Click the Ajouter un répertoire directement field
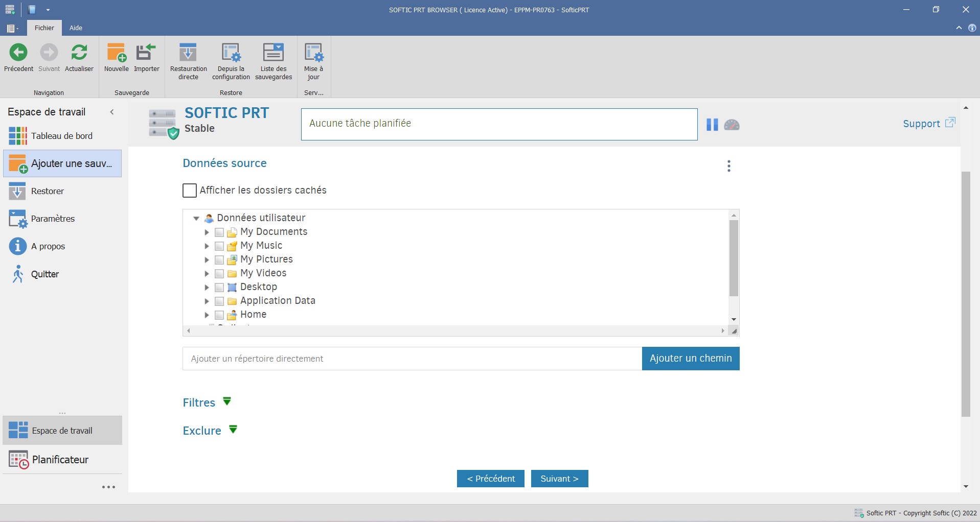The height and width of the screenshot is (522, 980). (x=412, y=359)
